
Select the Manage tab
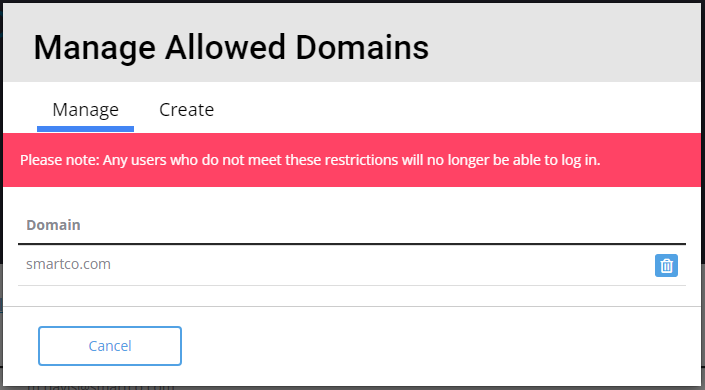pyautogui.click(x=85, y=110)
